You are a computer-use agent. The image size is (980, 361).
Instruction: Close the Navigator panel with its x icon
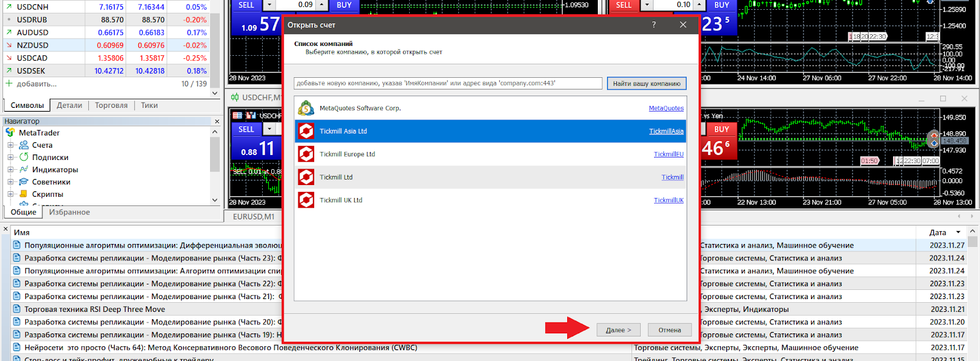point(216,121)
